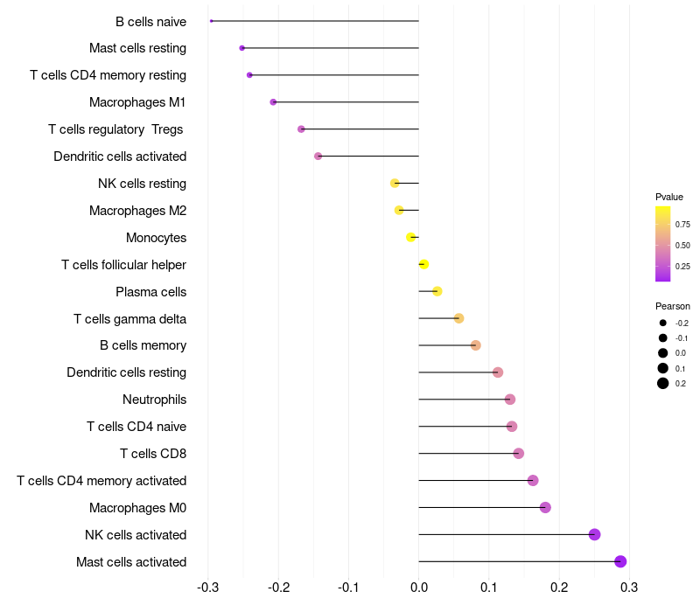Click the B cells naive data point
Image resolution: width=700 pixels, height=612 pixels.
tap(212, 21)
